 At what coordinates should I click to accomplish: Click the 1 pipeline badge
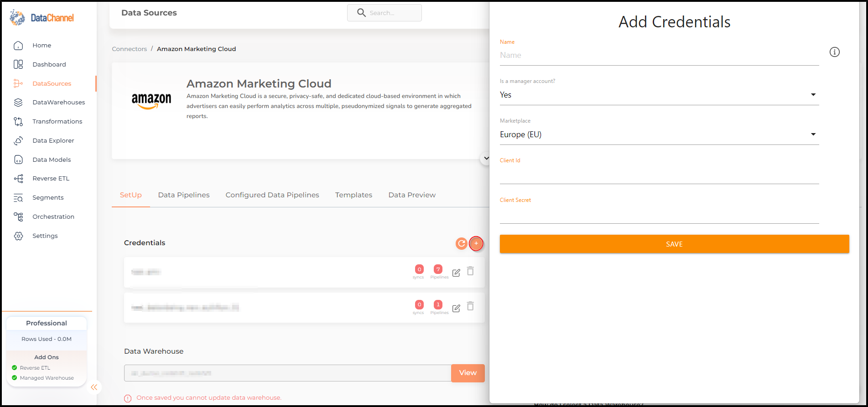point(438,304)
